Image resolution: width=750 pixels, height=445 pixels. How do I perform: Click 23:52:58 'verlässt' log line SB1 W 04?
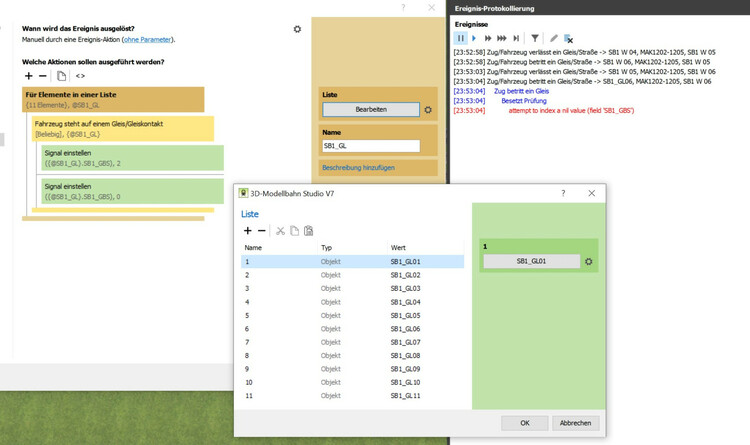coord(585,52)
